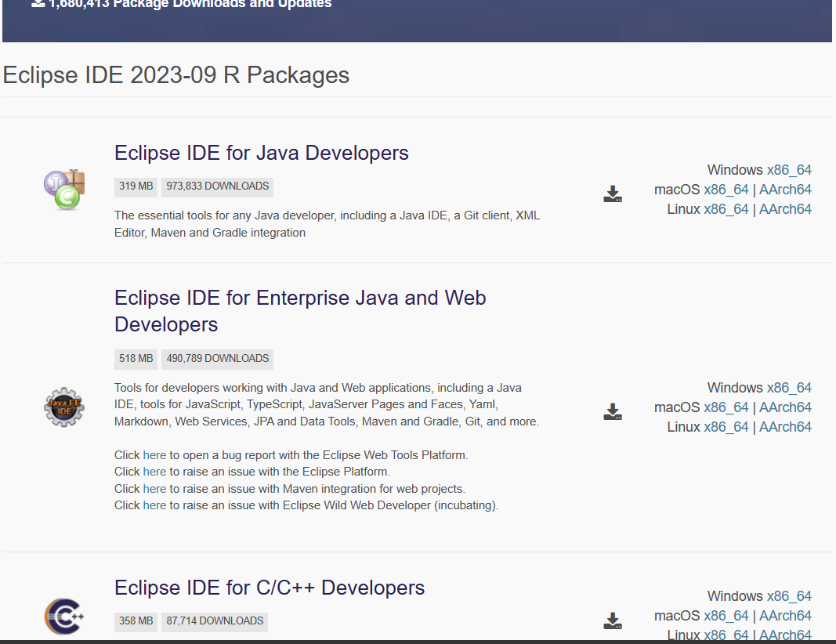836x644 pixels.
Task: Download Enterprise Java macOS x86_64
Action: pos(726,407)
